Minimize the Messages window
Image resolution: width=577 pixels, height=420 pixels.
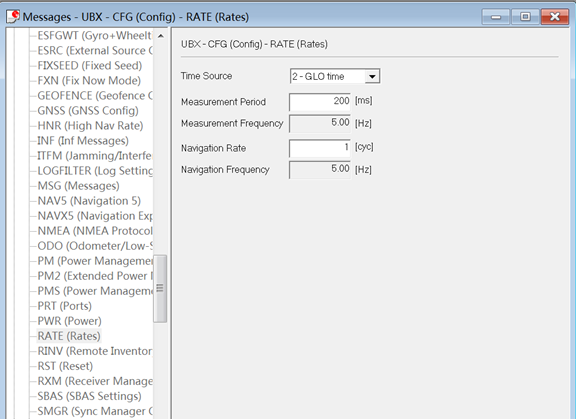click(495, 17)
